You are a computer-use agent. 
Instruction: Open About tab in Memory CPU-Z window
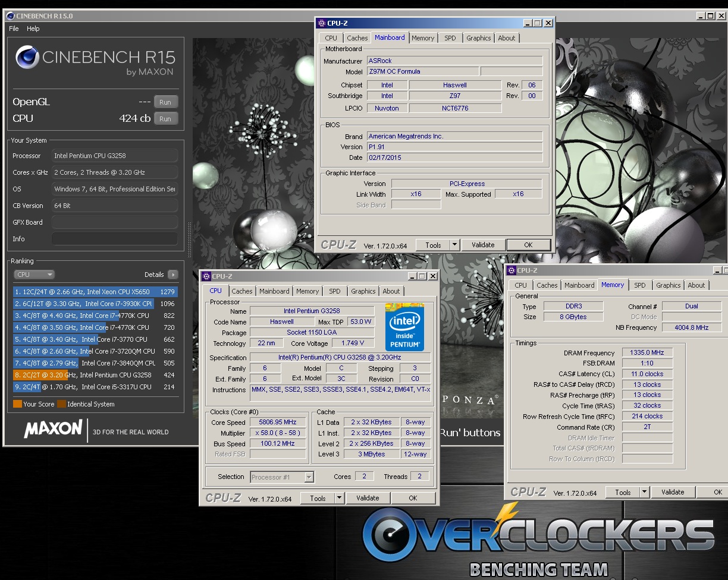[x=696, y=285]
